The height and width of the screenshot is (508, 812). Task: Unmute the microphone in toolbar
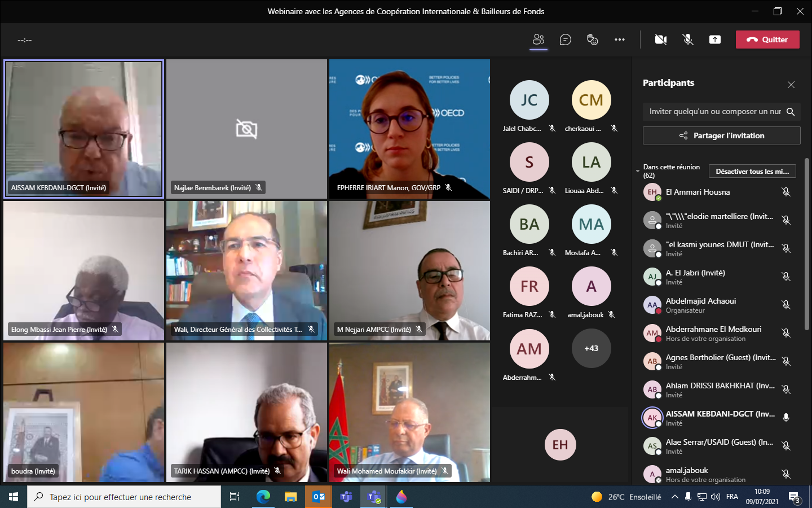pyautogui.click(x=688, y=40)
